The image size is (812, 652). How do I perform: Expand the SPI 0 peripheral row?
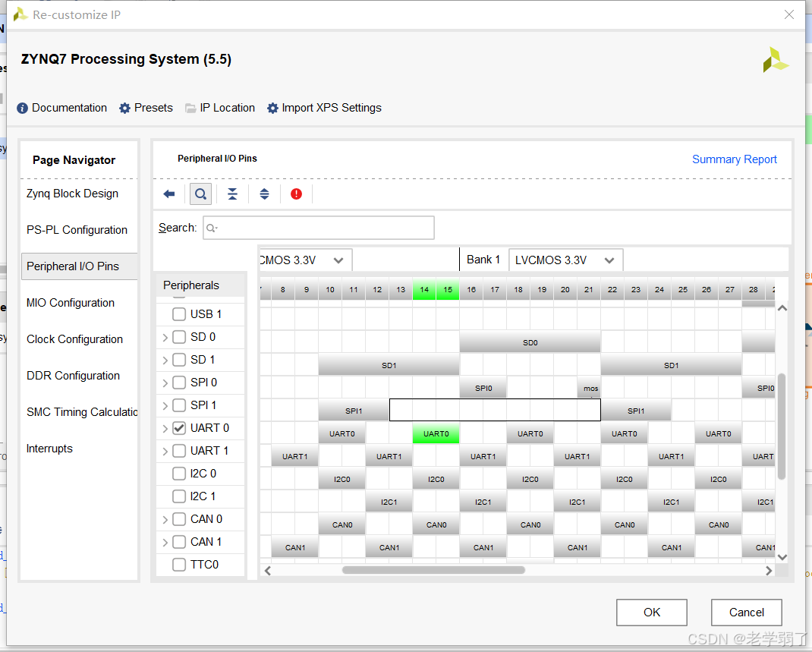point(165,383)
